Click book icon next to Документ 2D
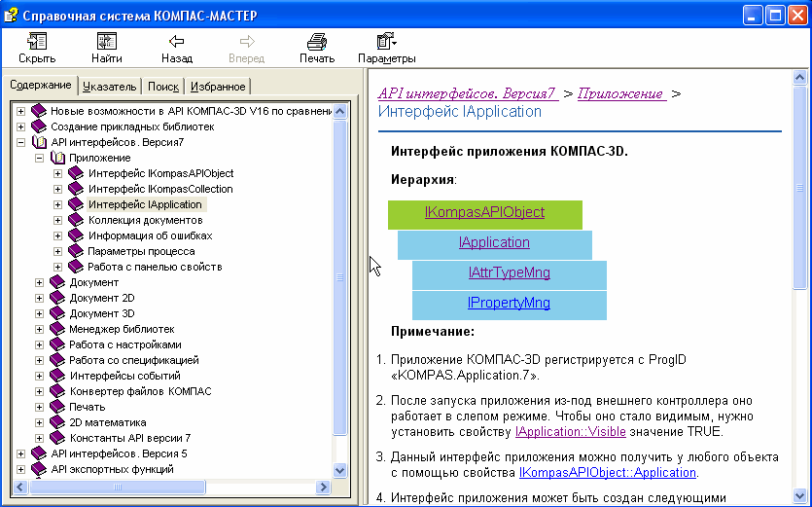The image size is (812, 507). click(x=57, y=298)
